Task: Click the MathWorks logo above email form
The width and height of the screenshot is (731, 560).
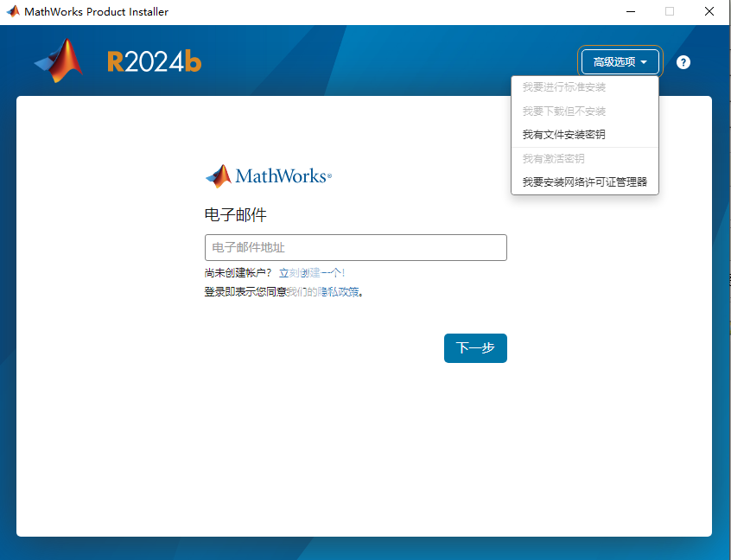Action: click(268, 176)
